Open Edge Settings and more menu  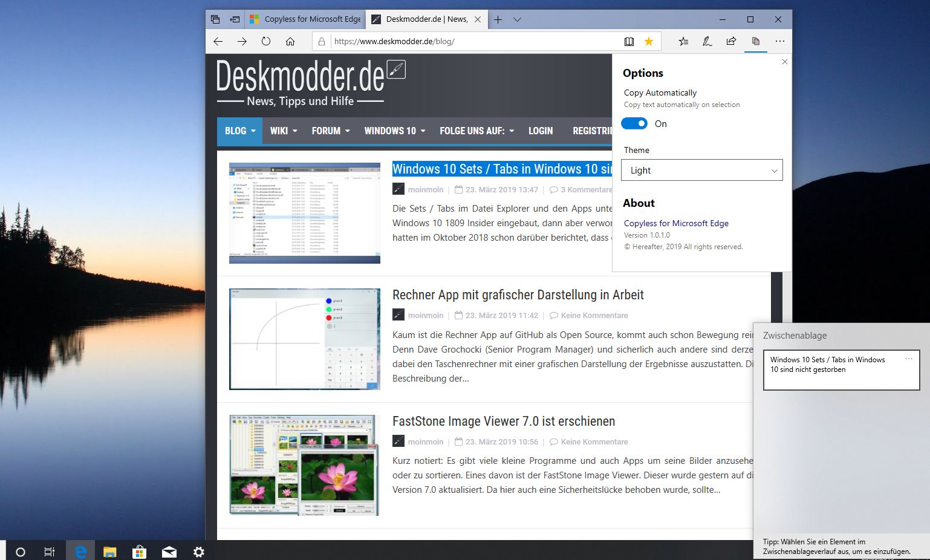[779, 41]
